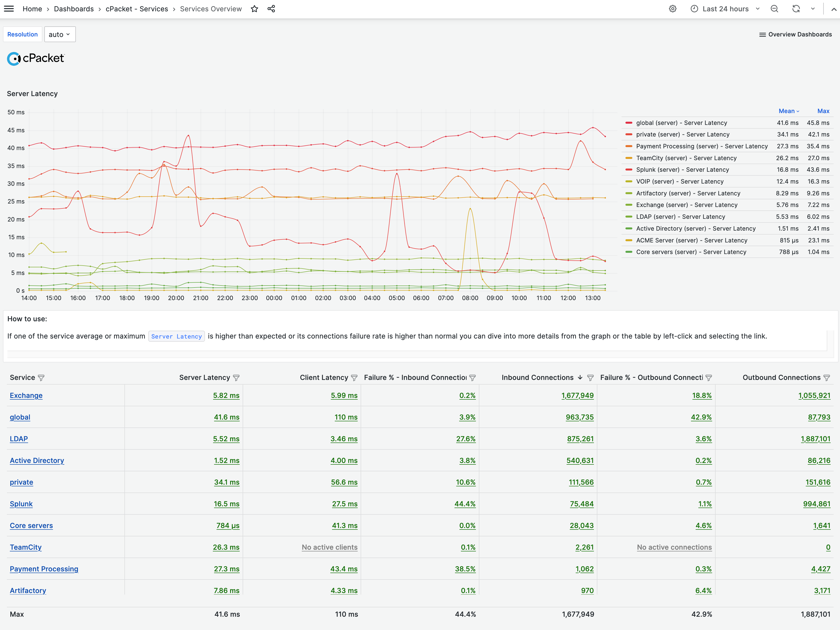
Task: Click Exchange inbound connections 1,677,949
Action: pos(577,395)
